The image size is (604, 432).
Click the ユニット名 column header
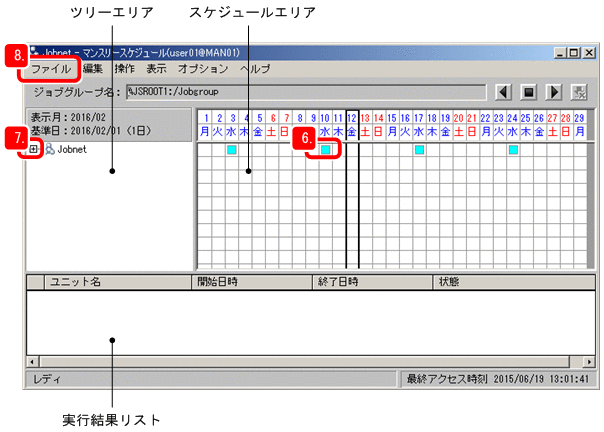pos(118,282)
